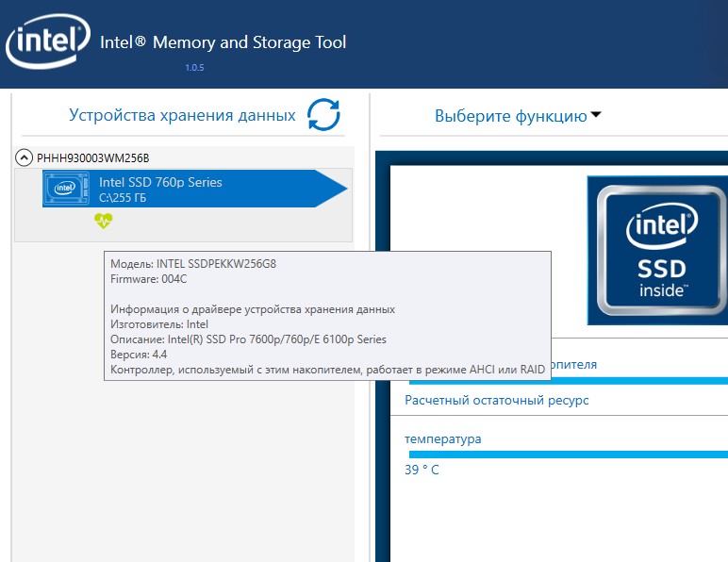Click the "Устройства хранения данных" heading
Image resolution: width=728 pixels, height=562 pixels.
[182, 115]
